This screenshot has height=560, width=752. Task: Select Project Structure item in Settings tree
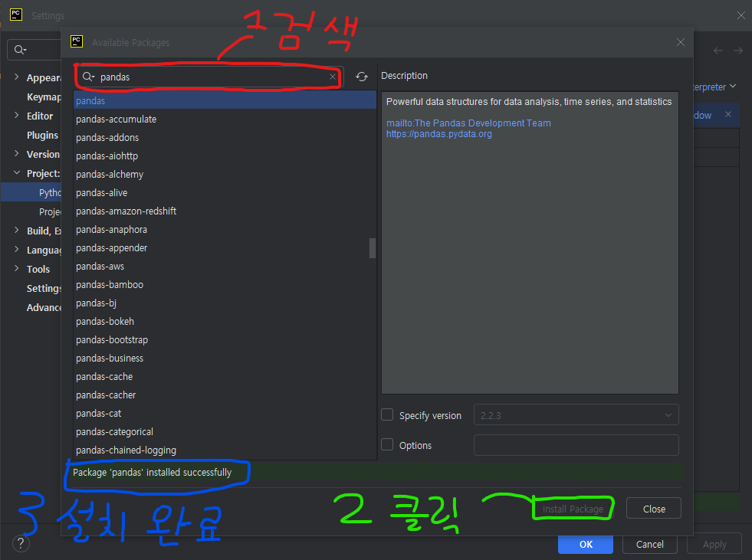[50, 212]
